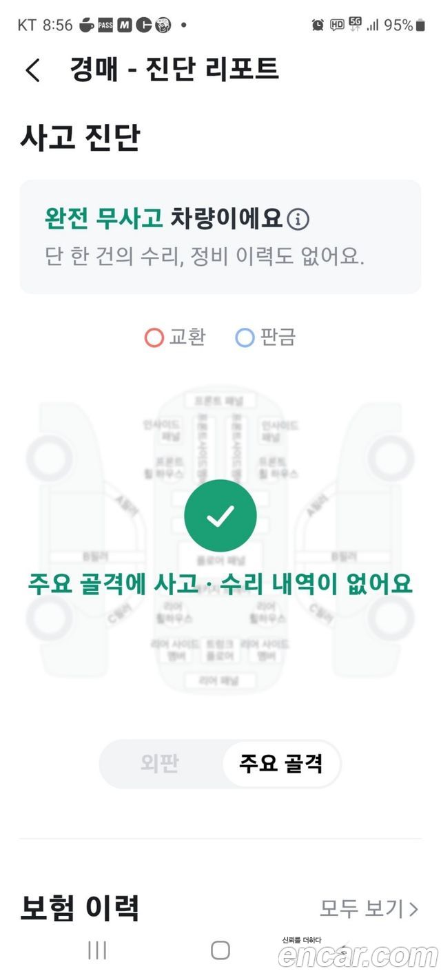Tap the blue 판금 legend circle
441x980 pixels.
(245, 337)
